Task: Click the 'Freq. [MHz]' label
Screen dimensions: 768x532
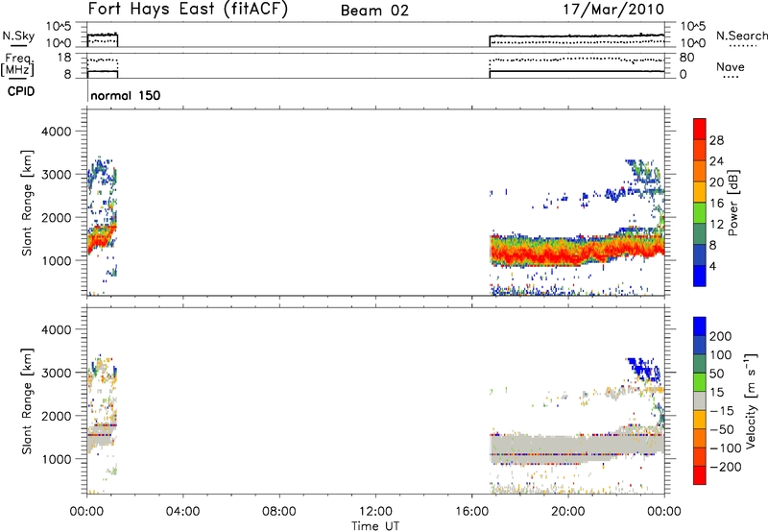Action: tap(18, 64)
